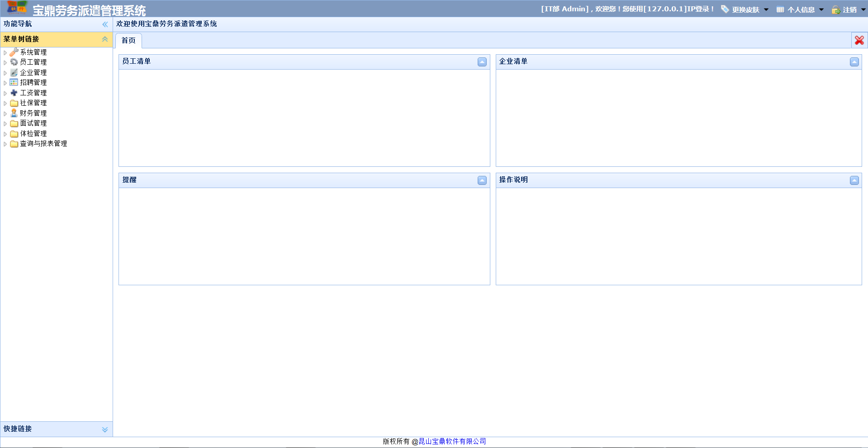Click the 欢迎使用宝鼎劳务派遣管理系统 heading
The image size is (868, 448).
[166, 24]
